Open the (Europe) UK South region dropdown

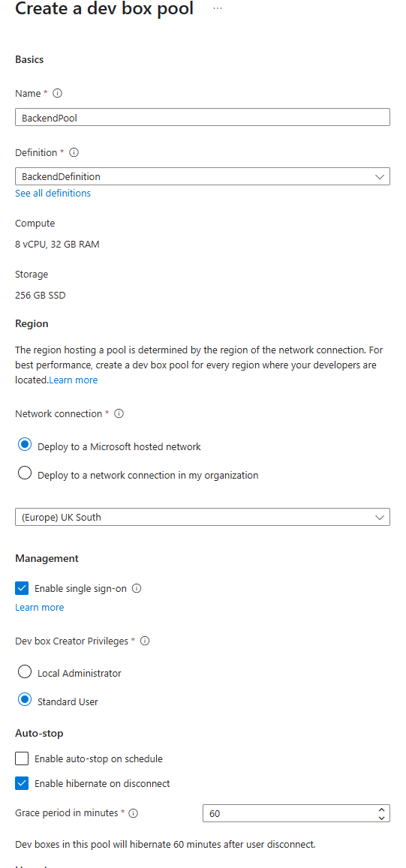[203, 517]
